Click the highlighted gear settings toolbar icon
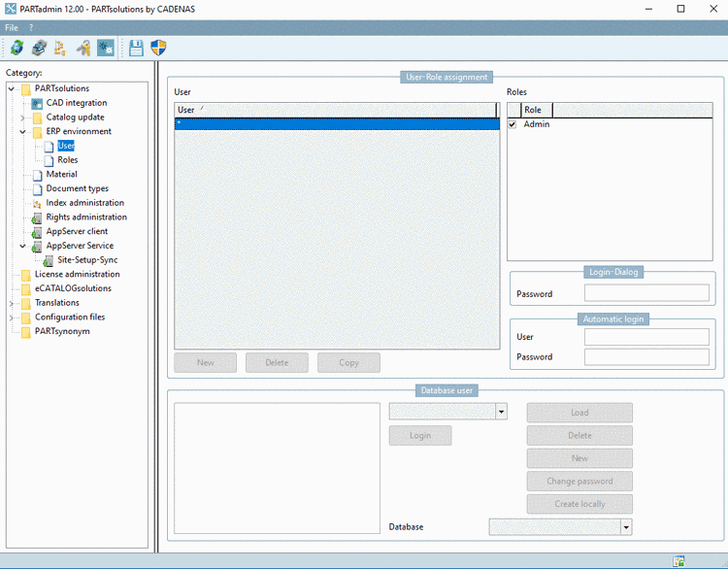The height and width of the screenshot is (569, 728). coord(106,48)
